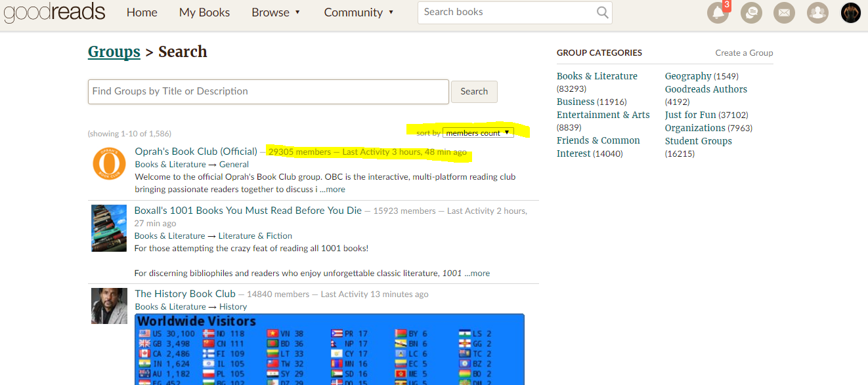868x385 pixels.
Task: Open Friends & Common Interest category
Action: [598, 147]
